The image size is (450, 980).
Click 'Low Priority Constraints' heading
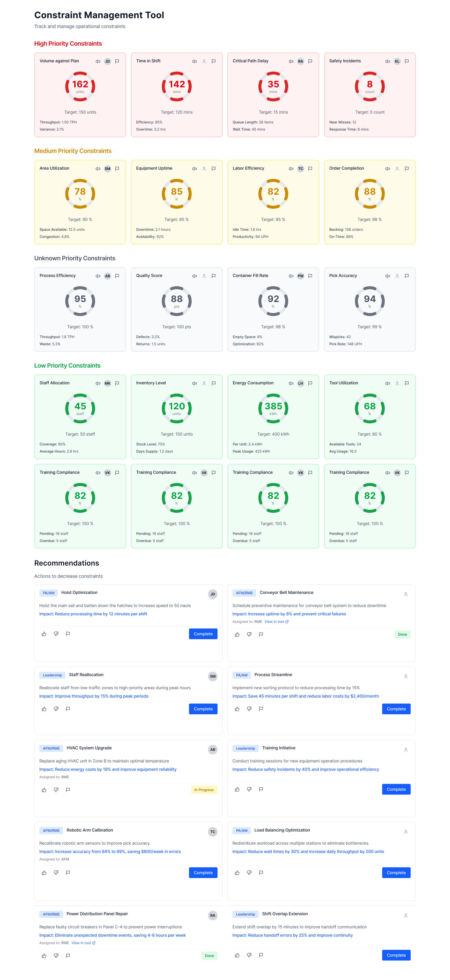click(67, 366)
